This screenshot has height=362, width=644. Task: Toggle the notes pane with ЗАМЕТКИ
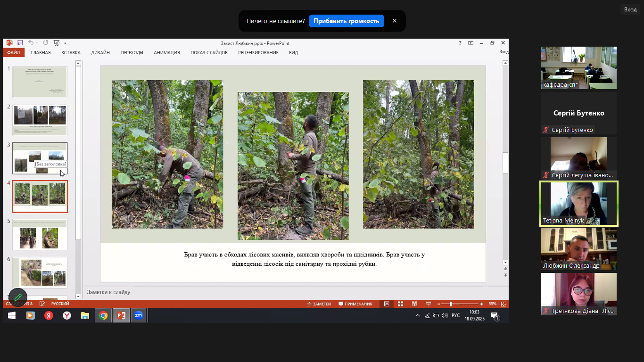click(x=319, y=304)
